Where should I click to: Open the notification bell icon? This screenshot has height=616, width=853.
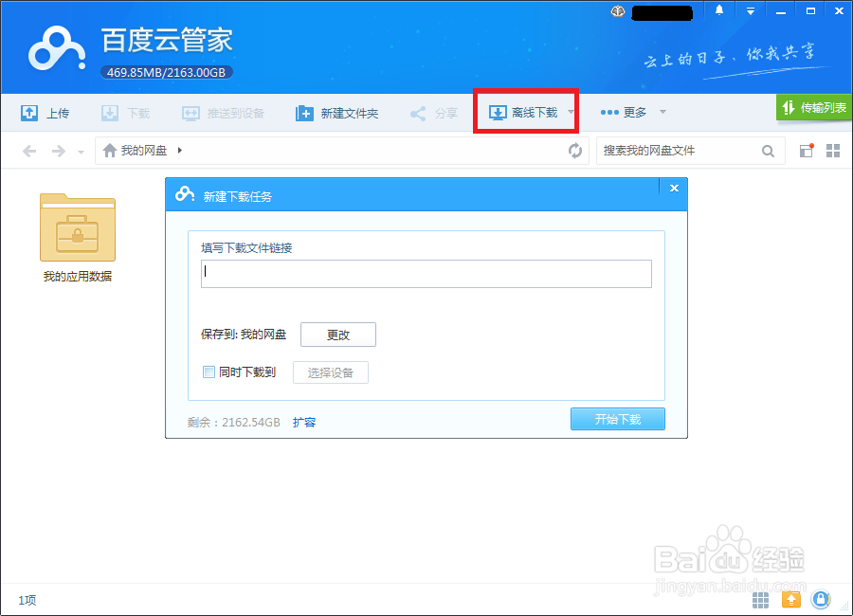pyautogui.click(x=719, y=10)
